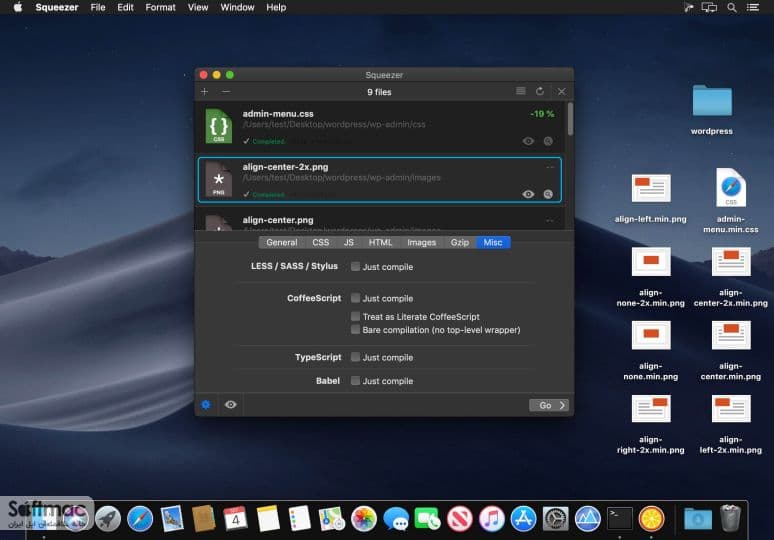774x540 pixels.
Task: Open System Preferences in the dock
Action: [555, 519]
